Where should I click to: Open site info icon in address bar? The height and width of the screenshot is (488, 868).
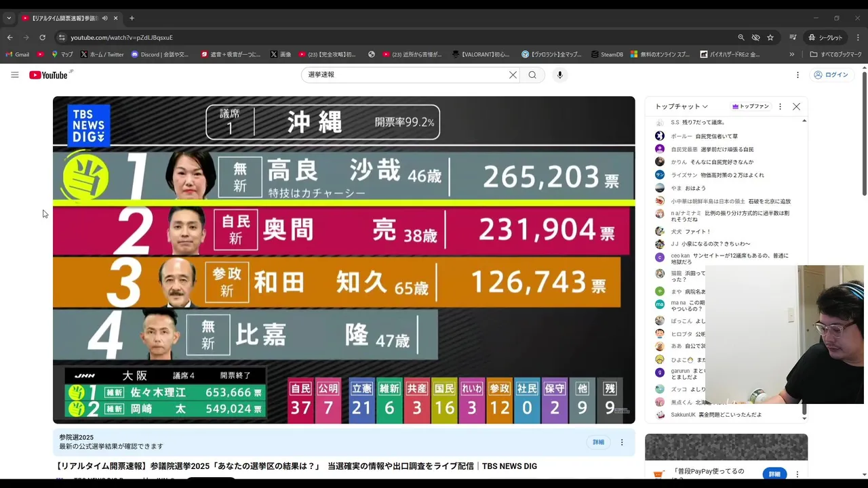tap(62, 37)
